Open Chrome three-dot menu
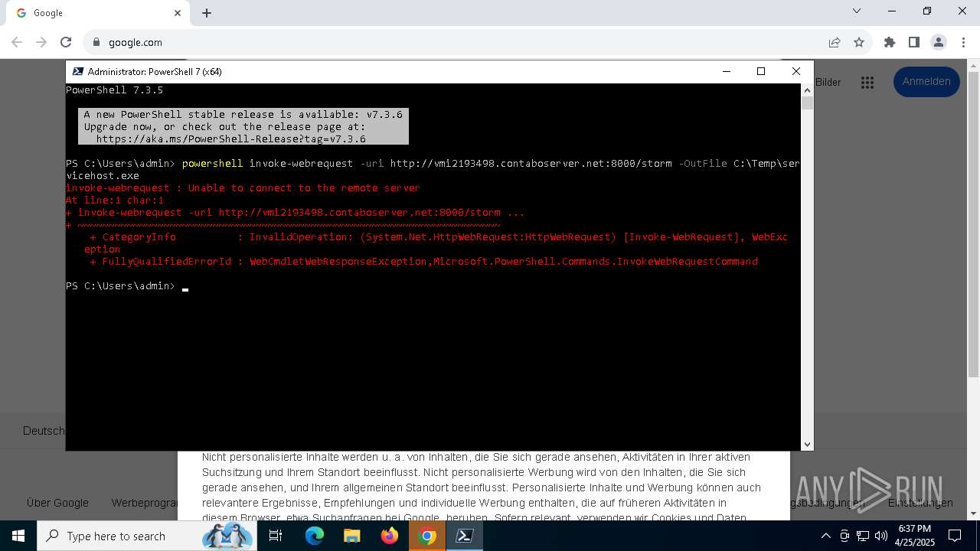The image size is (980, 551). [x=963, y=43]
